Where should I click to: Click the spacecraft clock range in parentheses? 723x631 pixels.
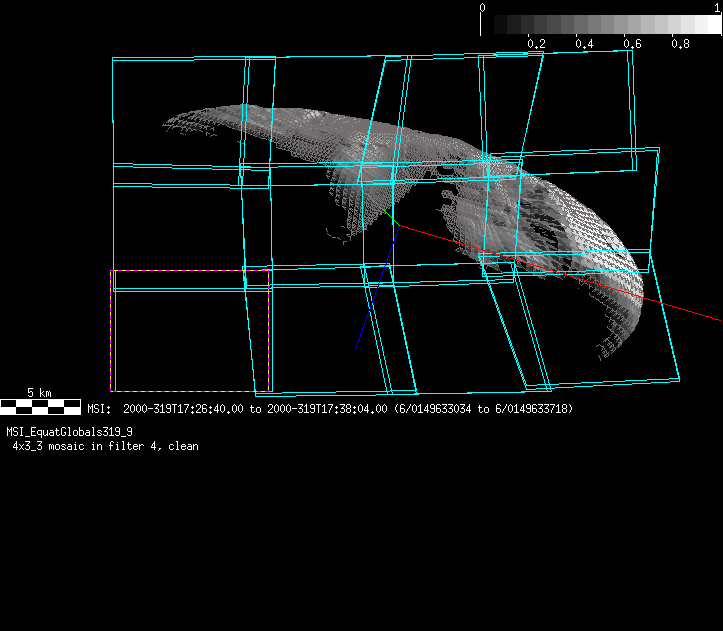[483, 409]
